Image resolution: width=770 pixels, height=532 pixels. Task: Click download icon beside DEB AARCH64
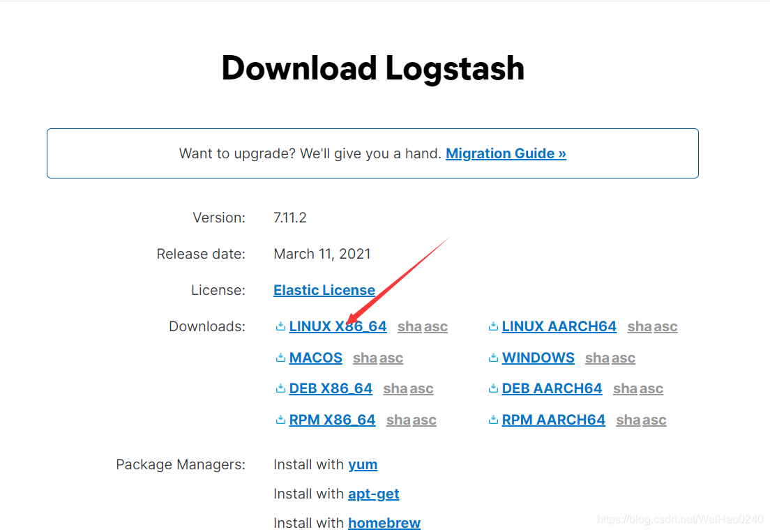click(x=493, y=388)
